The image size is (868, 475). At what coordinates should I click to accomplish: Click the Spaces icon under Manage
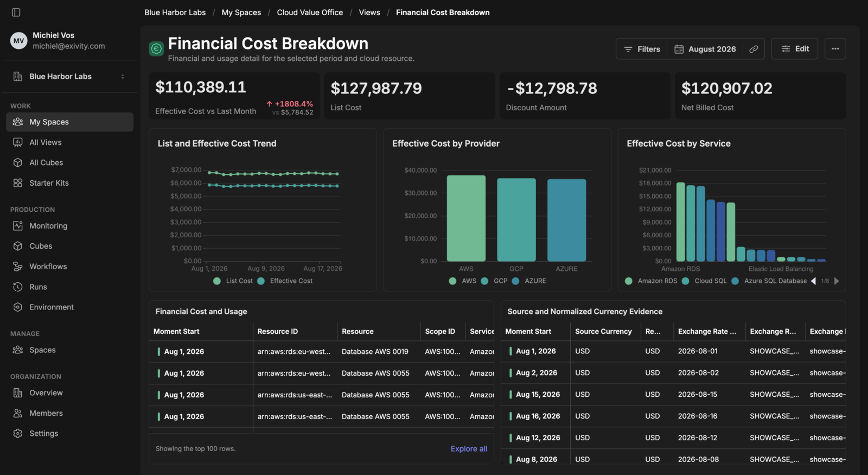pos(18,350)
